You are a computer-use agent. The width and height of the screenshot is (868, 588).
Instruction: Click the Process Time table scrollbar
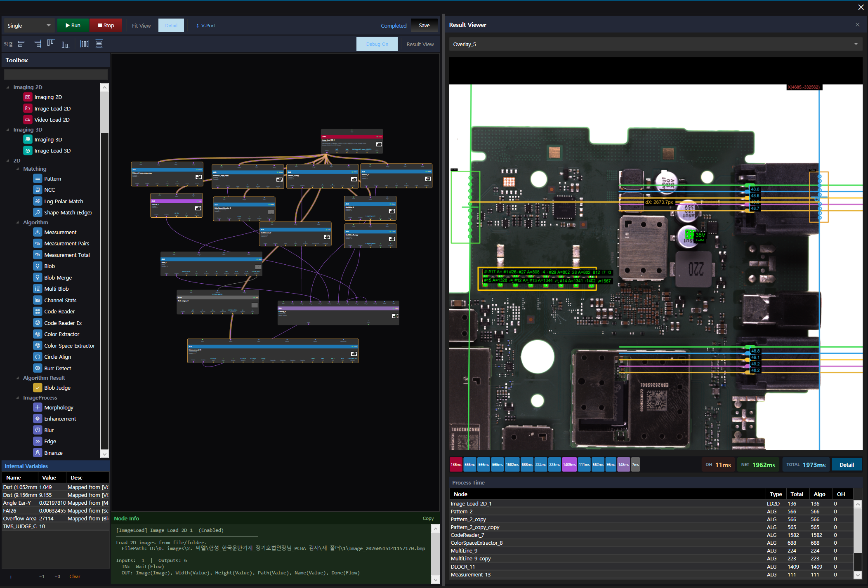858,539
